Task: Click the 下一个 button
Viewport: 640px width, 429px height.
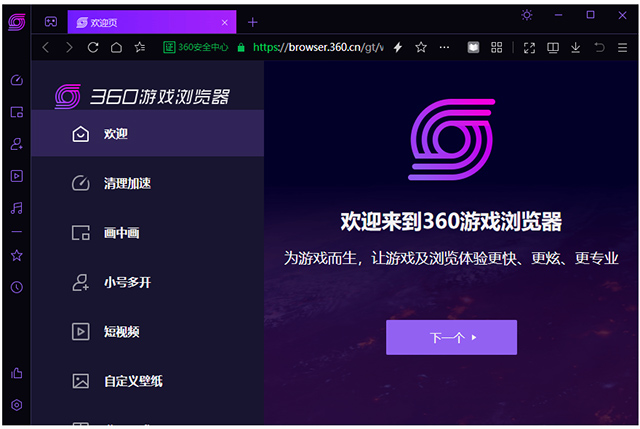Action: [x=451, y=337]
